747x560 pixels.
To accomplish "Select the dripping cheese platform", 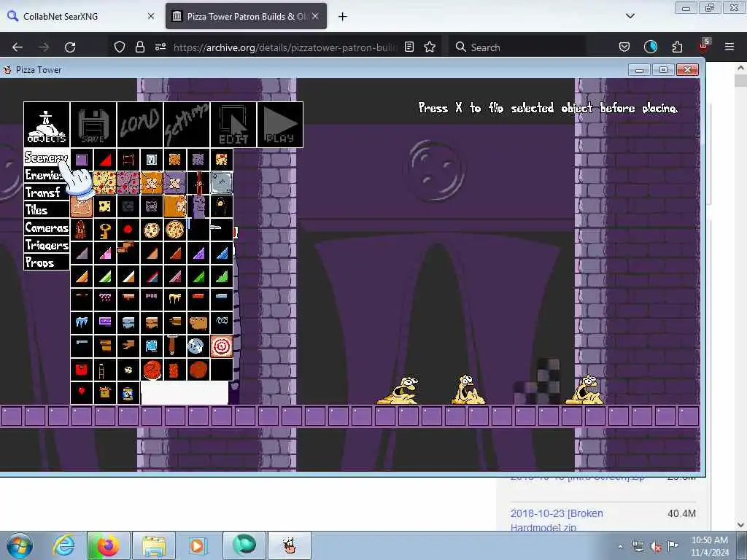I will pos(175,300).
